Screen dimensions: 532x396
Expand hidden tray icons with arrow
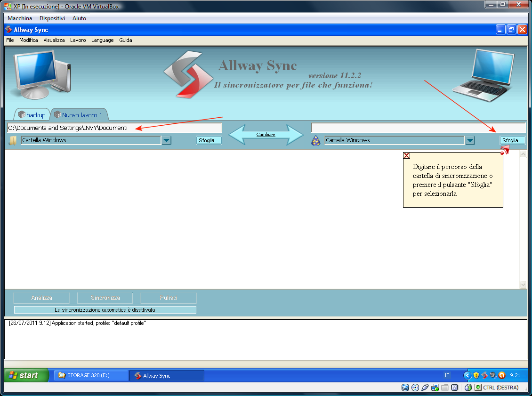point(468,375)
